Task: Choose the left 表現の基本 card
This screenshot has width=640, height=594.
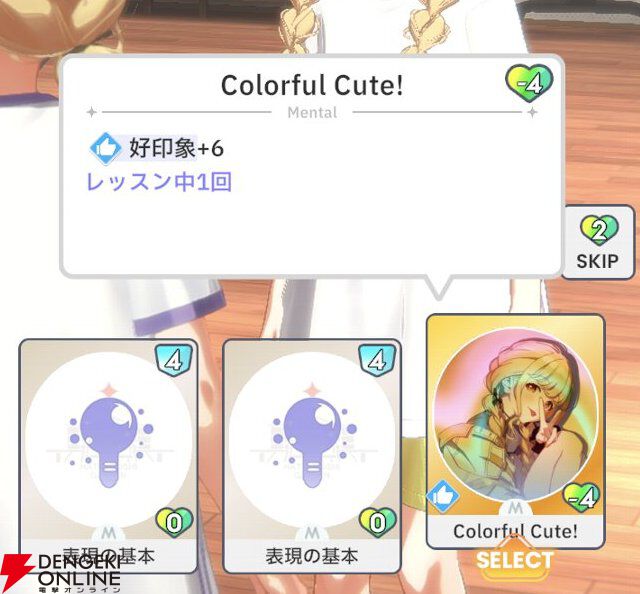Action: (109, 456)
